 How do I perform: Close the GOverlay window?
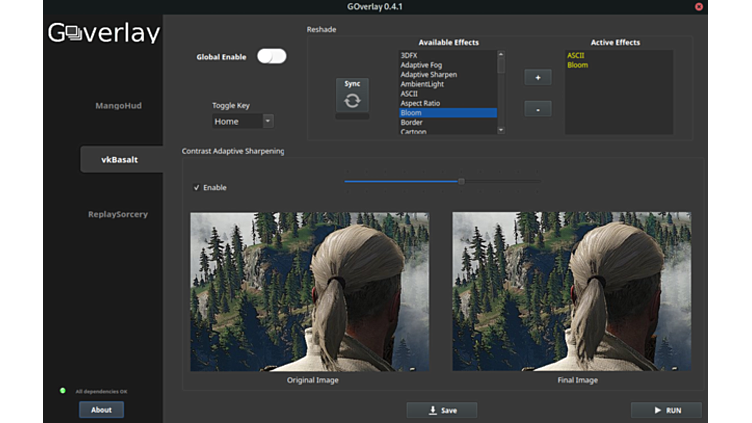pos(699,7)
